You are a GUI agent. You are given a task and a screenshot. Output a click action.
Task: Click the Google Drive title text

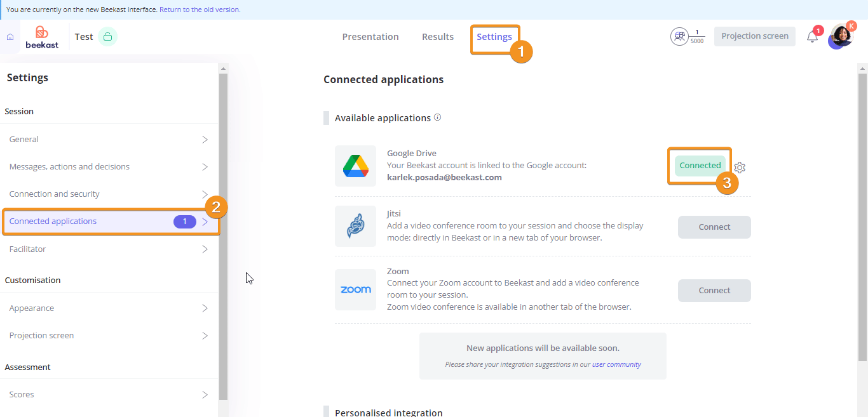pyautogui.click(x=412, y=153)
